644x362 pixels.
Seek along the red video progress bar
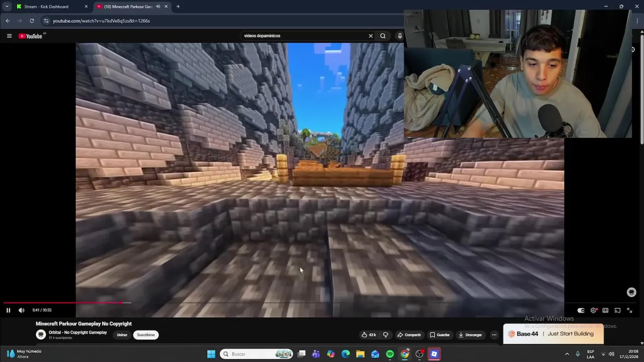[x=62, y=303]
